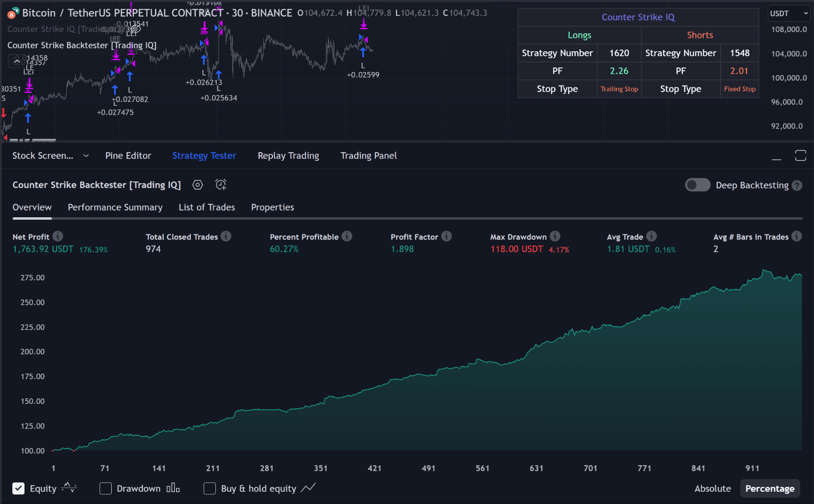Viewport: 814px width, 504px height.
Task: Click net profit value 1,763.92 USDT
Action: pos(43,249)
